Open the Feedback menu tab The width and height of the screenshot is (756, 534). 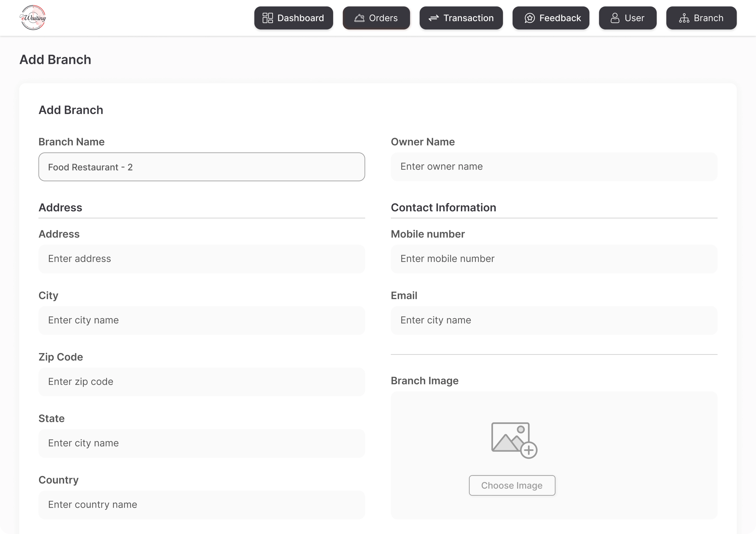551,18
